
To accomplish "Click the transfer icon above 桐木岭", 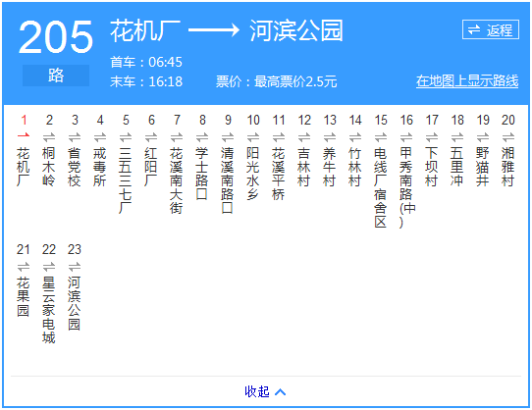I will point(49,137).
